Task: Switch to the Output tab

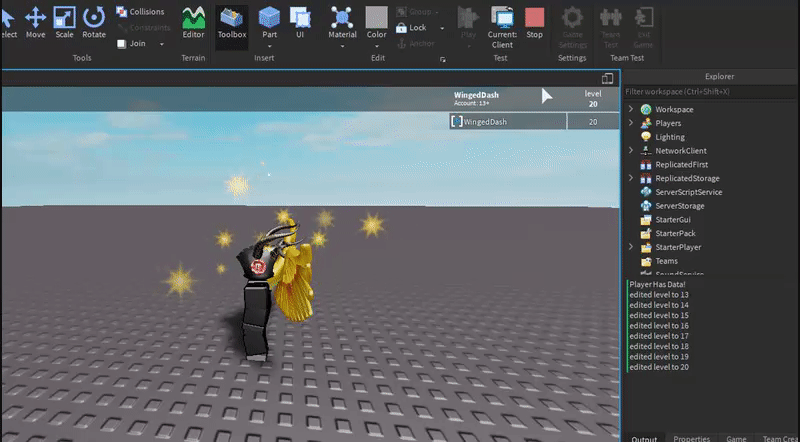Action: click(x=644, y=438)
